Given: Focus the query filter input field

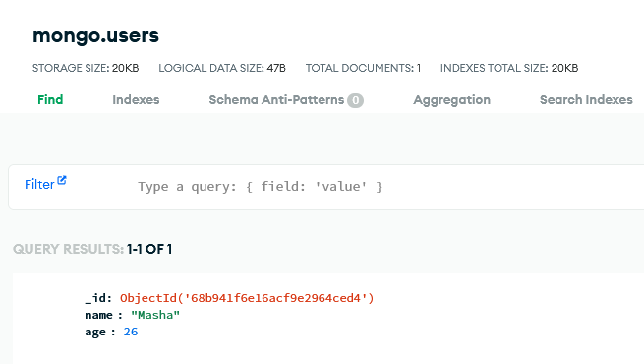Looking at the screenshot, I should 386,187.
